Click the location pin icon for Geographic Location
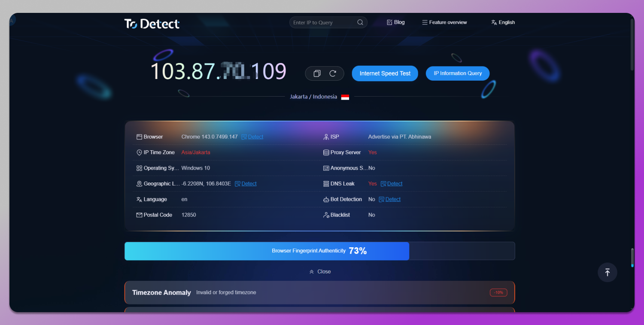The image size is (644, 325). click(139, 183)
